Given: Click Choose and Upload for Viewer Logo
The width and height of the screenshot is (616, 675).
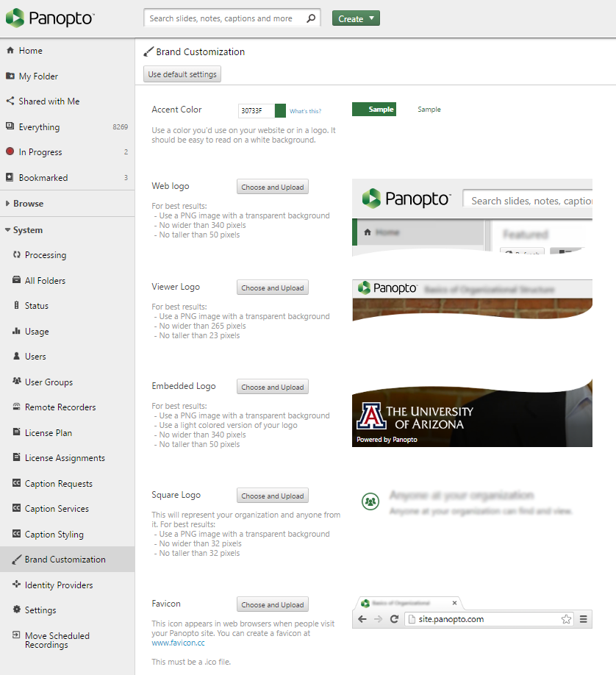Looking at the screenshot, I should 273,287.
